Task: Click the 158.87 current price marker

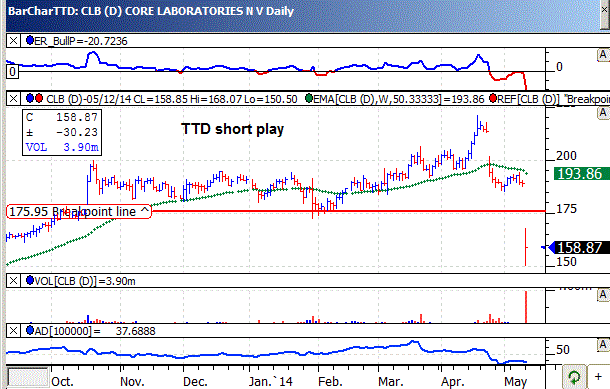Action: 578,247
